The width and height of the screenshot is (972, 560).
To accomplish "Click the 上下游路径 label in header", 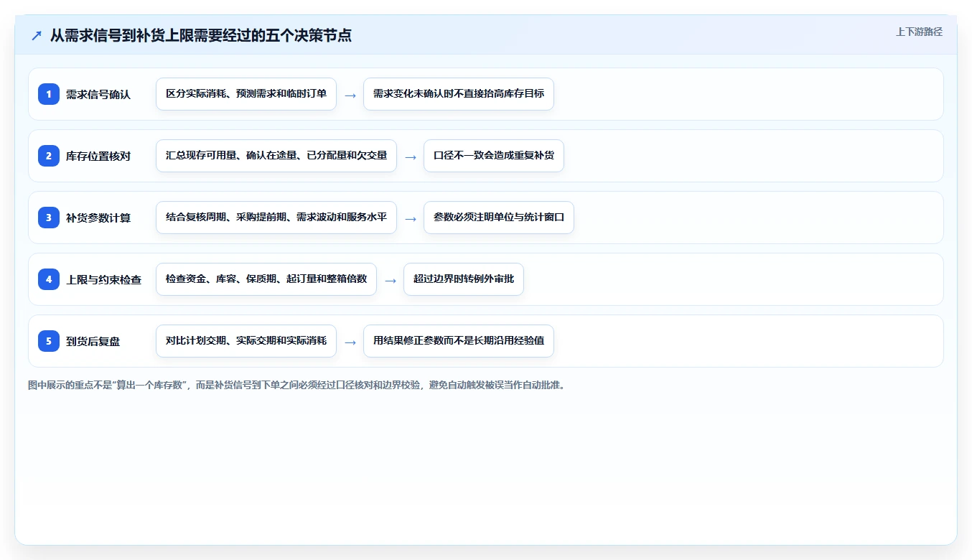I will click(919, 32).
